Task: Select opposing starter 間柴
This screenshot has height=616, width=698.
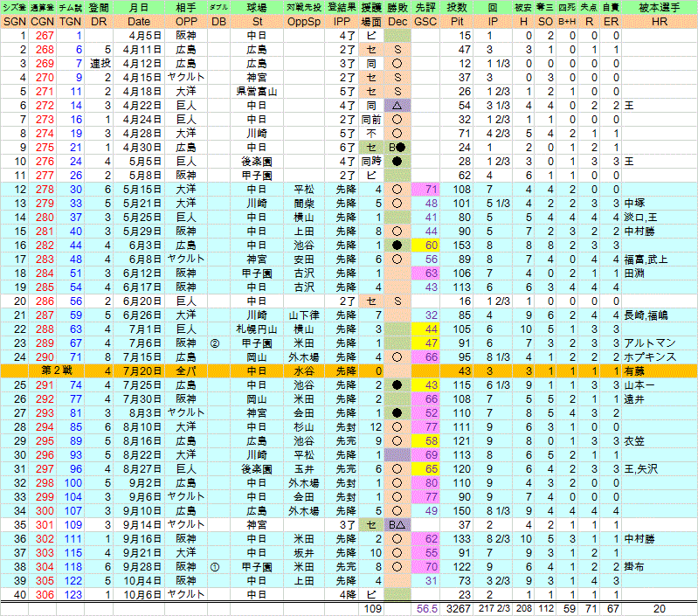Action: (304, 204)
